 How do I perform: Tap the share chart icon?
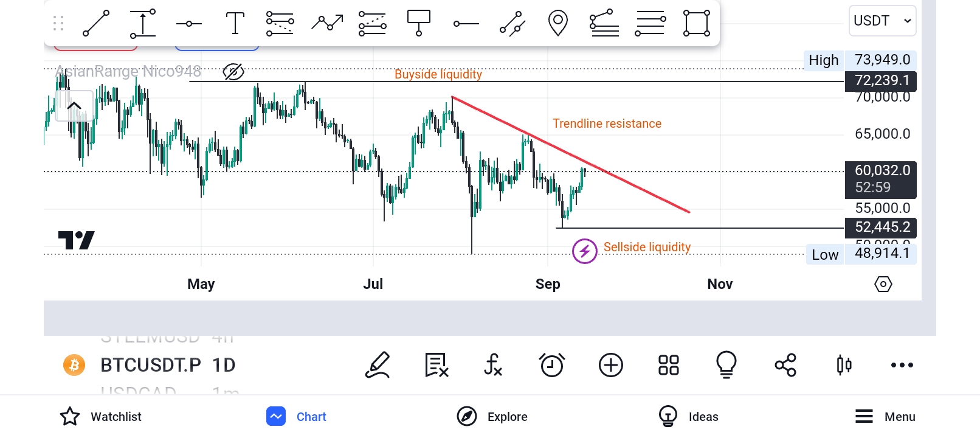(785, 365)
